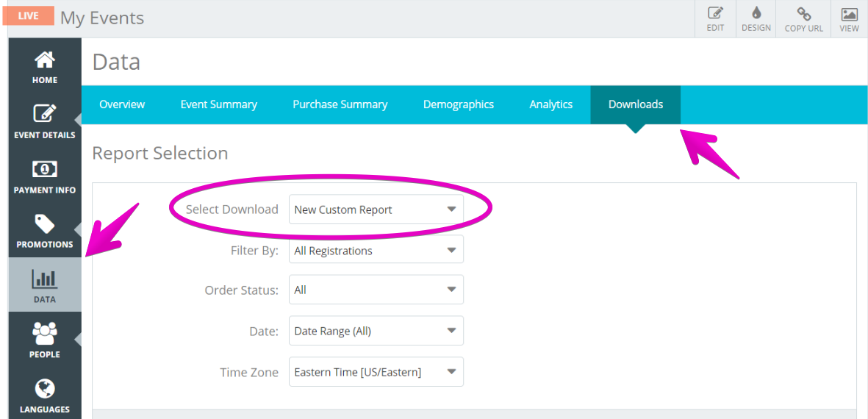Switch to the Event Summary tab

tap(219, 104)
